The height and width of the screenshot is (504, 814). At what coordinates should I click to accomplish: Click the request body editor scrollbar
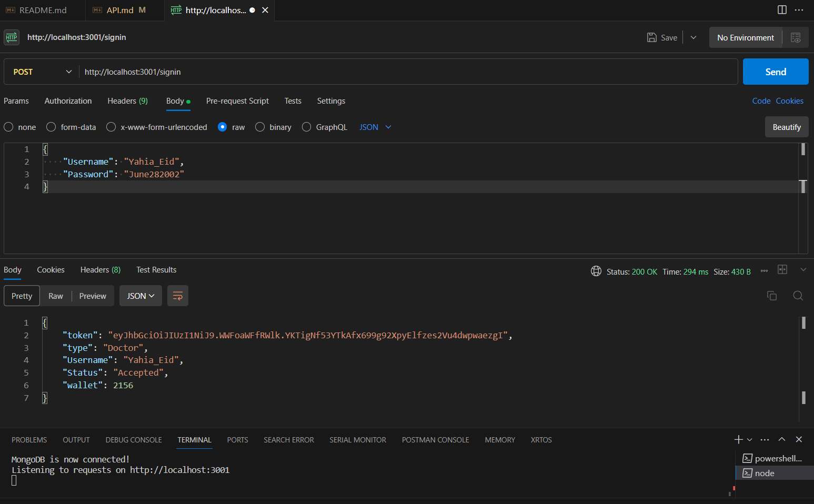point(803,198)
